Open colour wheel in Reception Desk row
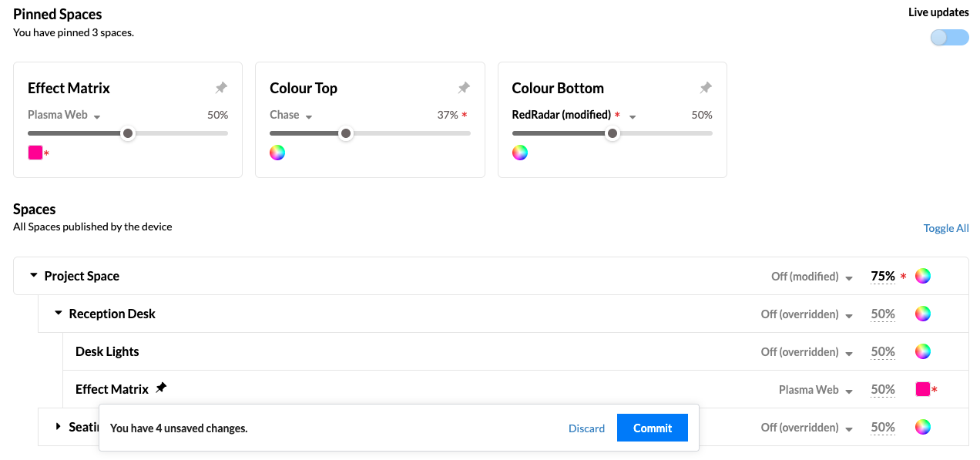980x460 pixels. [x=923, y=314]
